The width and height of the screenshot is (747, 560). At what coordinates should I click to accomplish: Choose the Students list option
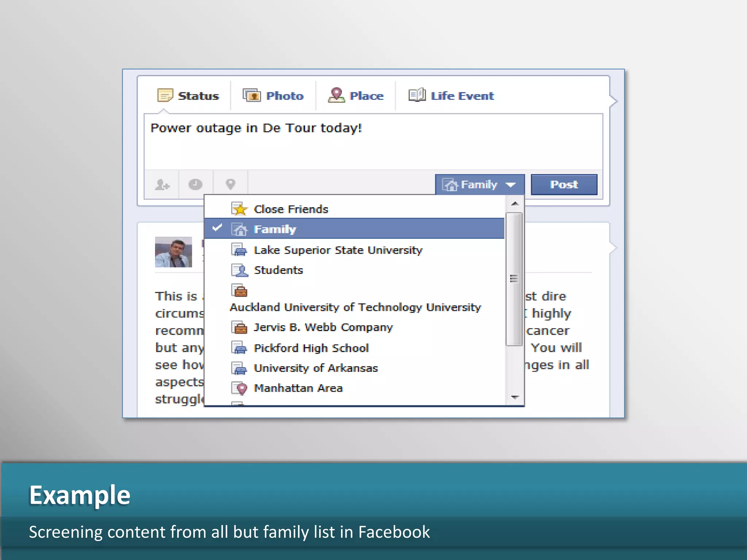(x=355, y=270)
